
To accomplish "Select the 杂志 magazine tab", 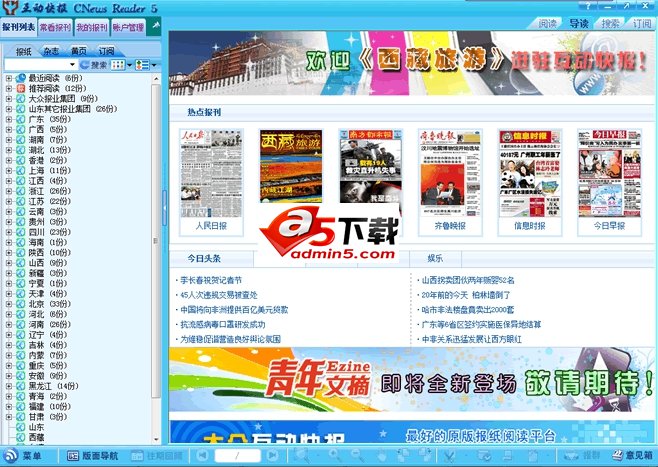I will [51, 51].
